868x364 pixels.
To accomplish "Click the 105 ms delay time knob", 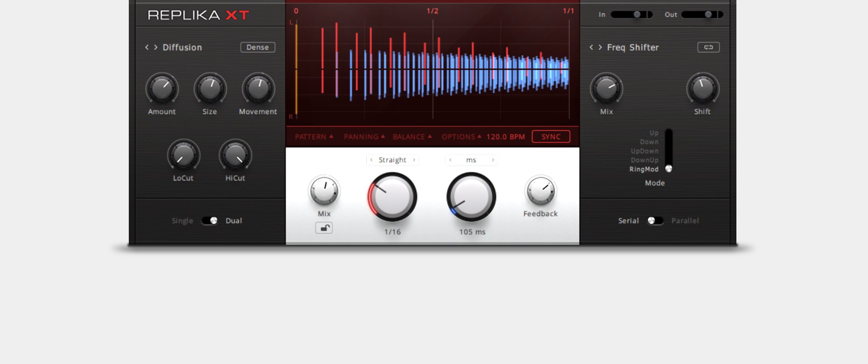I will (x=471, y=197).
